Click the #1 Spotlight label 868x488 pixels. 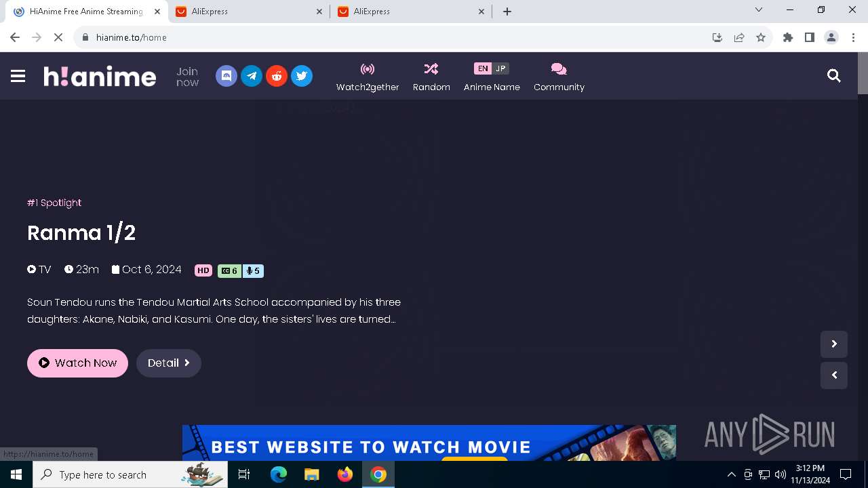click(x=54, y=203)
